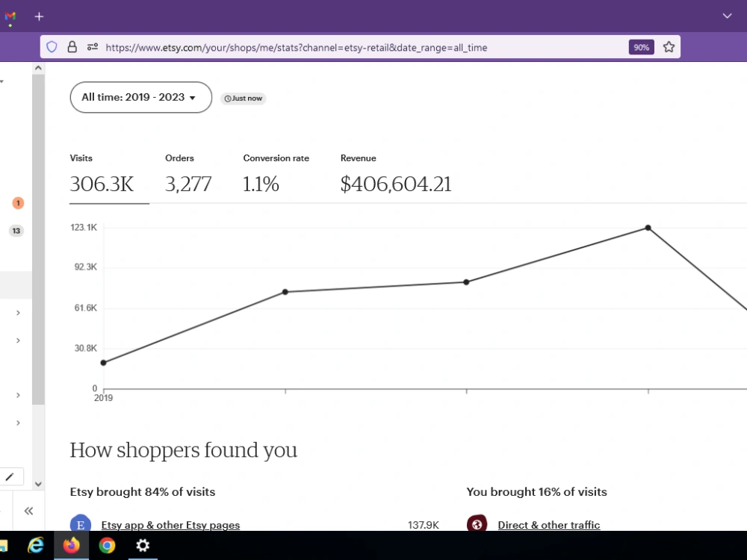Click the site security padlock icon
The image size is (747, 560).
(72, 46)
